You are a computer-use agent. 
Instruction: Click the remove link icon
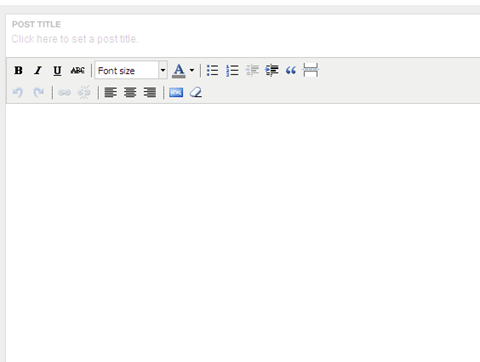[x=84, y=92]
